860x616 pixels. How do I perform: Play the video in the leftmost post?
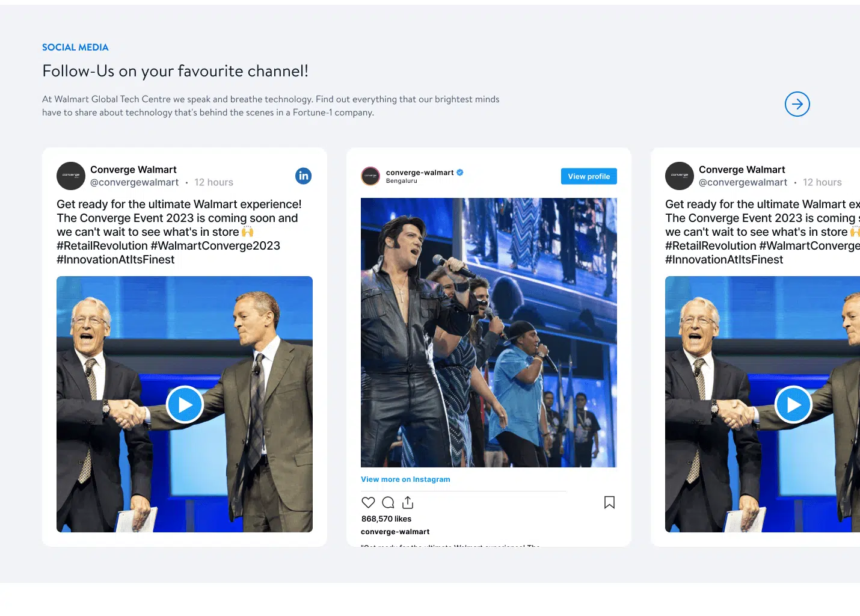point(185,404)
